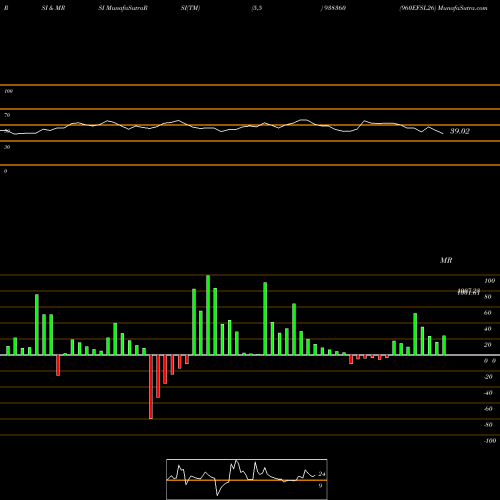The width and height of the screenshot is (500, 500).
Task: Click the MR axis label -60
Action: [x=488, y=409]
